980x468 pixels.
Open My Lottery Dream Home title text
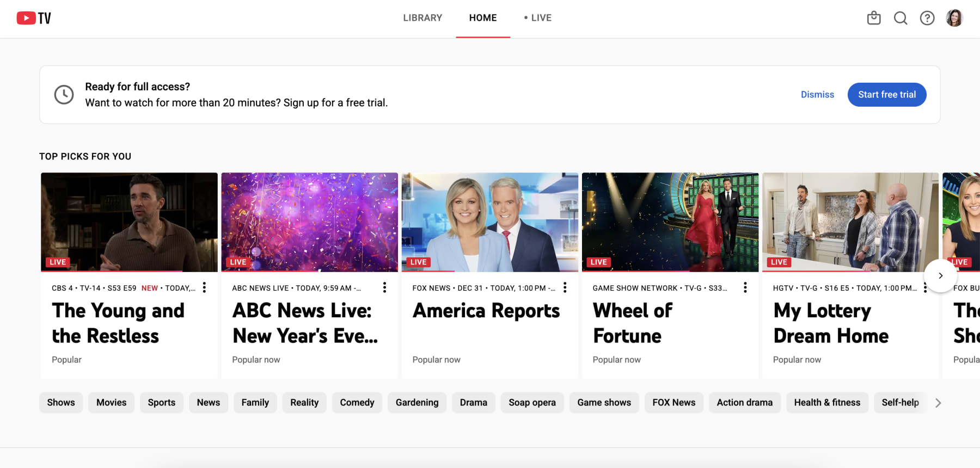(831, 323)
